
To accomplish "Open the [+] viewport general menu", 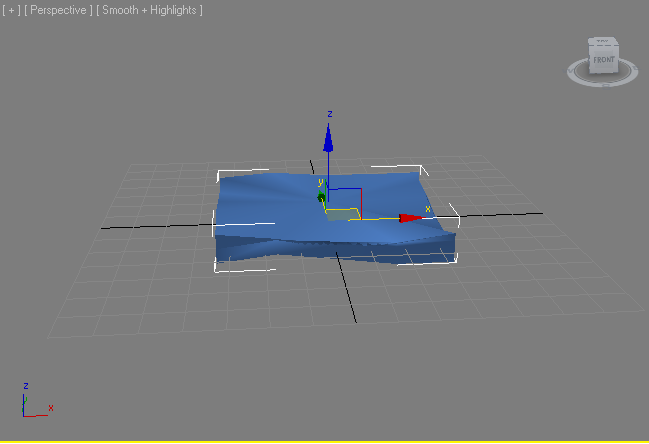I will point(11,10).
